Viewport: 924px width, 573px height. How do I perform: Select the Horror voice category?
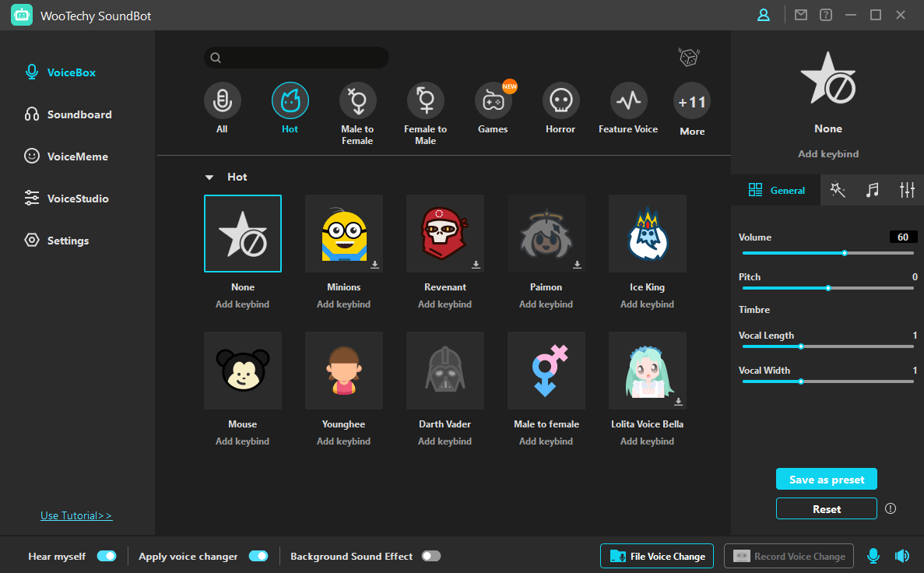pyautogui.click(x=560, y=100)
